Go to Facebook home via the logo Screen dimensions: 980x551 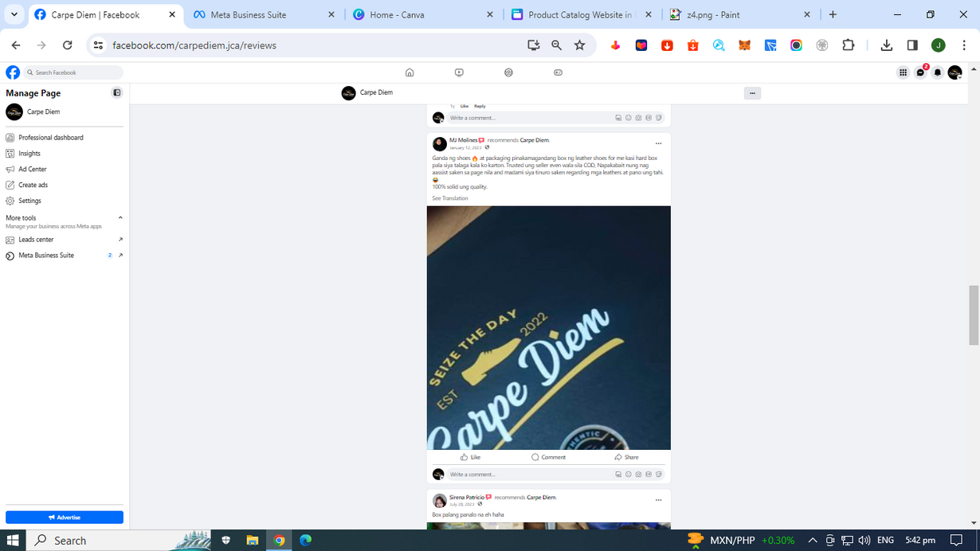(x=13, y=72)
